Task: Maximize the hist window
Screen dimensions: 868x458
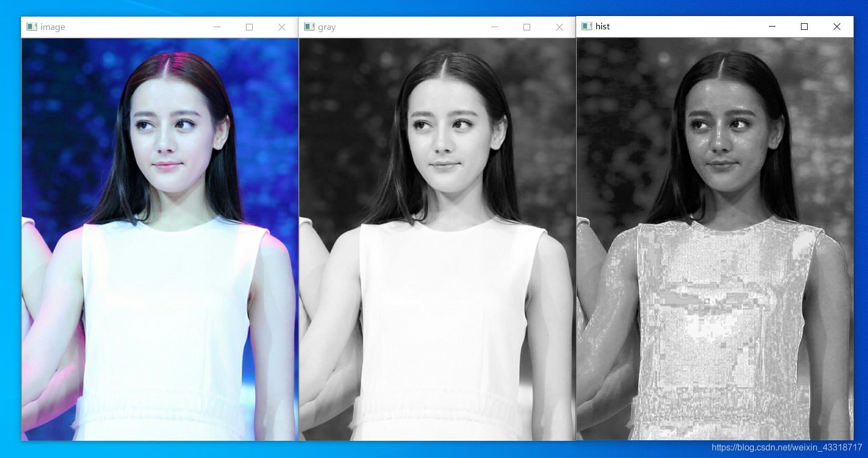Action: [804, 27]
